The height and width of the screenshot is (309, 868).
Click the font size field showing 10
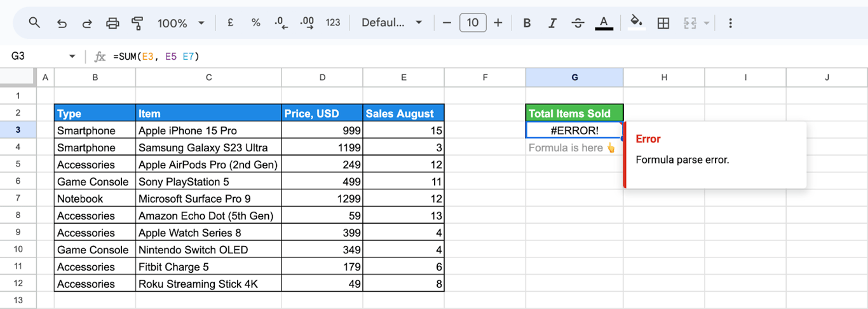473,23
